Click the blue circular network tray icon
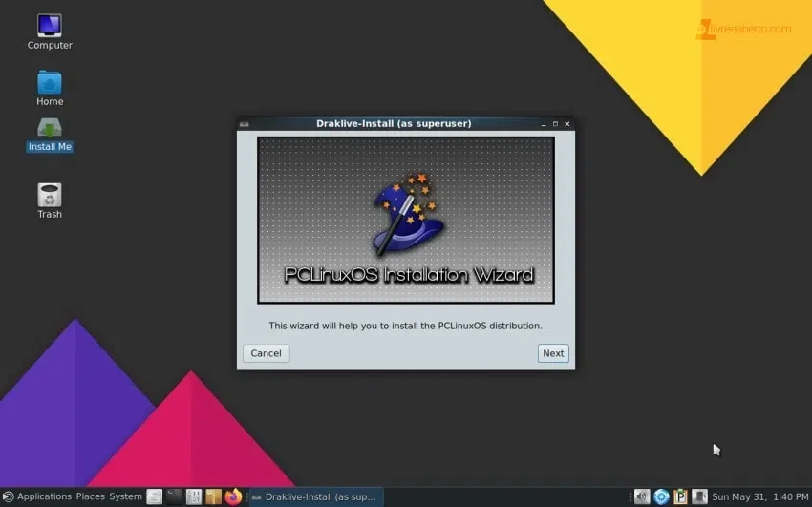Image resolution: width=812 pixels, height=507 pixels. [x=661, y=496]
